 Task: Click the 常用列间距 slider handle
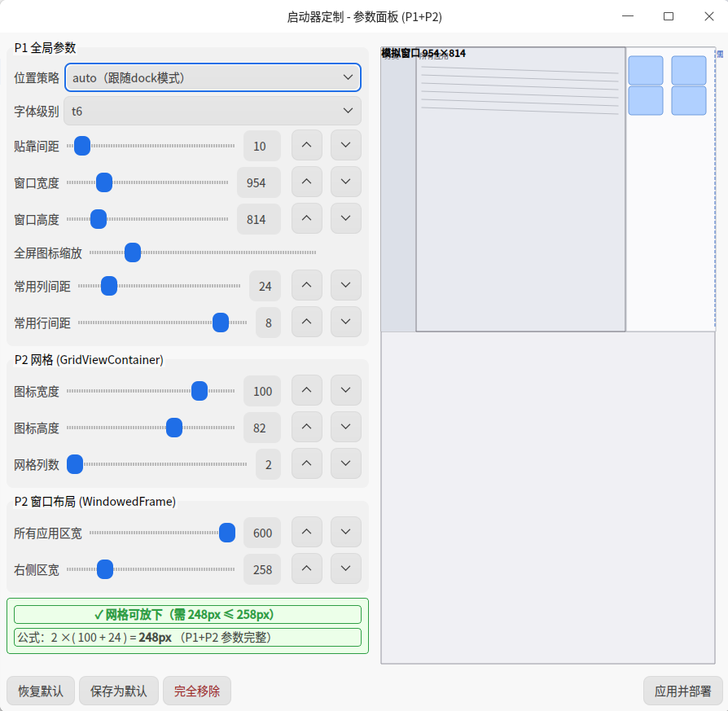tap(109, 286)
